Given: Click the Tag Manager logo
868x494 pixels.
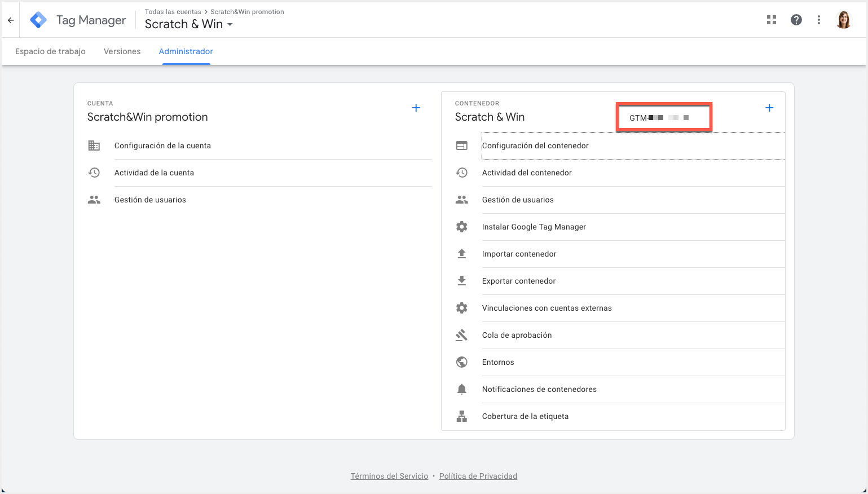Looking at the screenshot, I should point(38,20).
